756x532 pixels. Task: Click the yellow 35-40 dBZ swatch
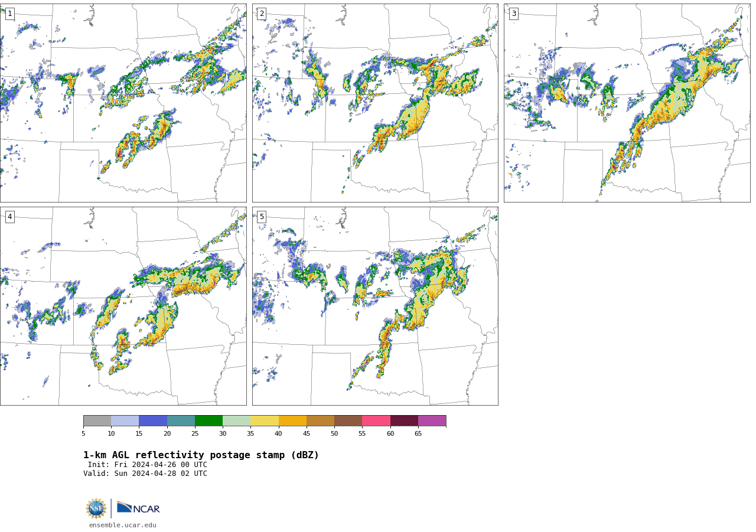tap(265, 420)
